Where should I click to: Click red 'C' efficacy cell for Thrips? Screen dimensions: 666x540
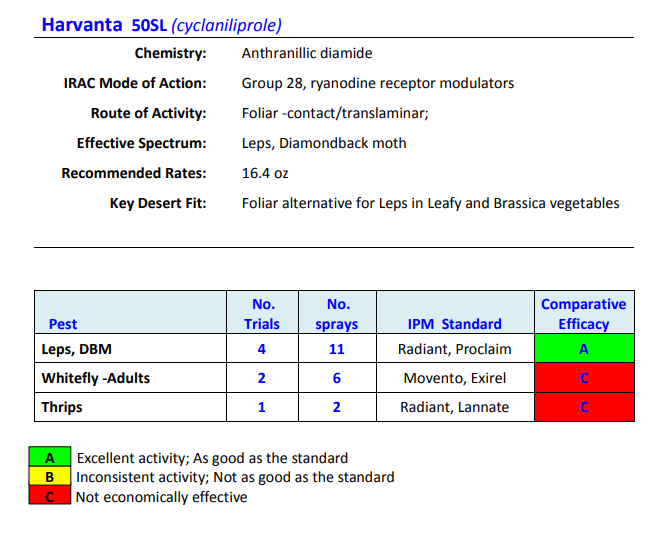pyautogui.click(x=584, y=407)
